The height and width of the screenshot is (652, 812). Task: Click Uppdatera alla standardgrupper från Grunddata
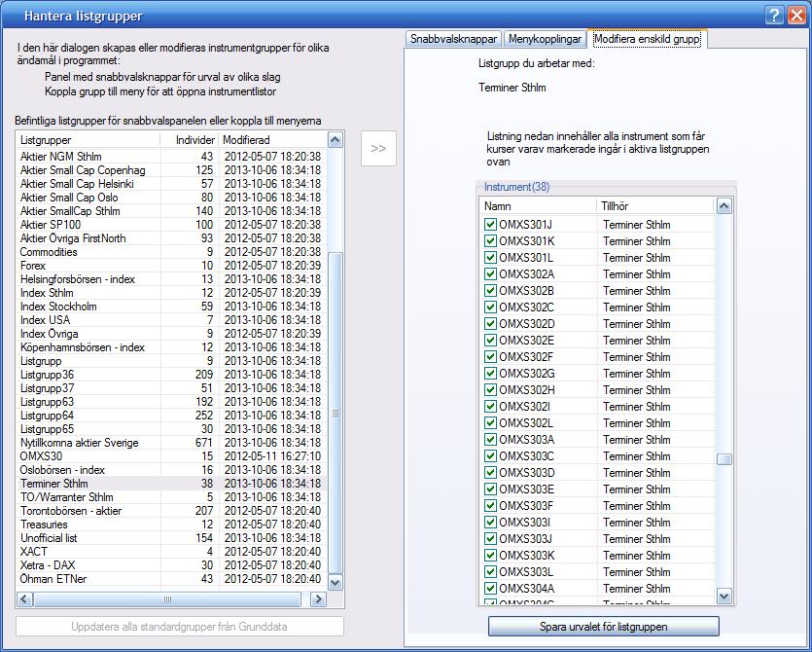pyautogui.click(x=180, y=626)
